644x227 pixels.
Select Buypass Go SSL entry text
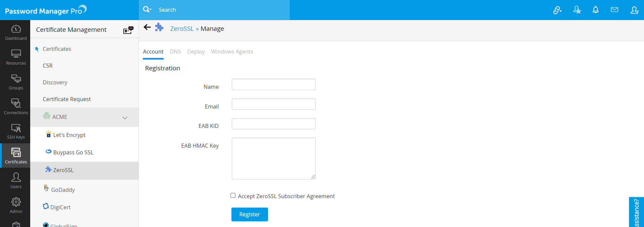pos(73,152)
